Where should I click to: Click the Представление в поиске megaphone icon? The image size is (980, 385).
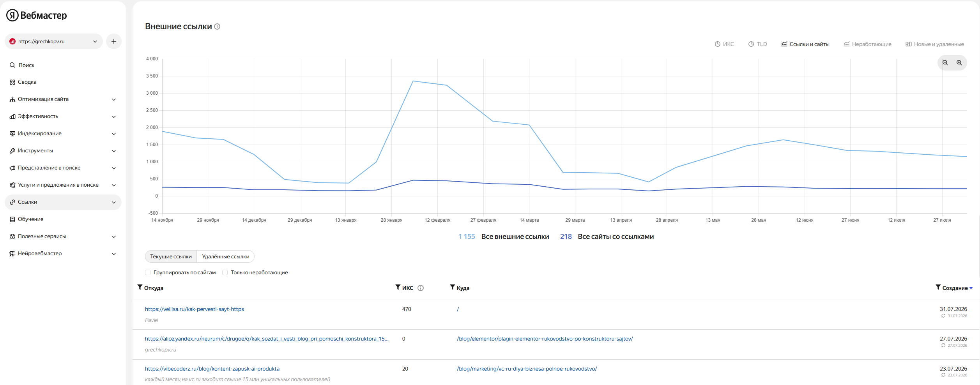click(12, 168)
